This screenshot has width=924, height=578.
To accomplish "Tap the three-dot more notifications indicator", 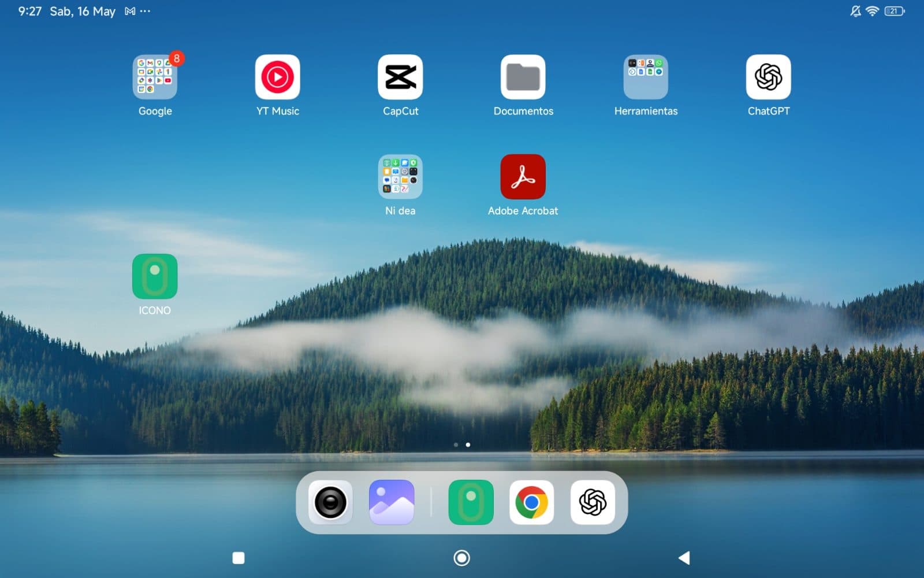I will [x=145, y=11].
